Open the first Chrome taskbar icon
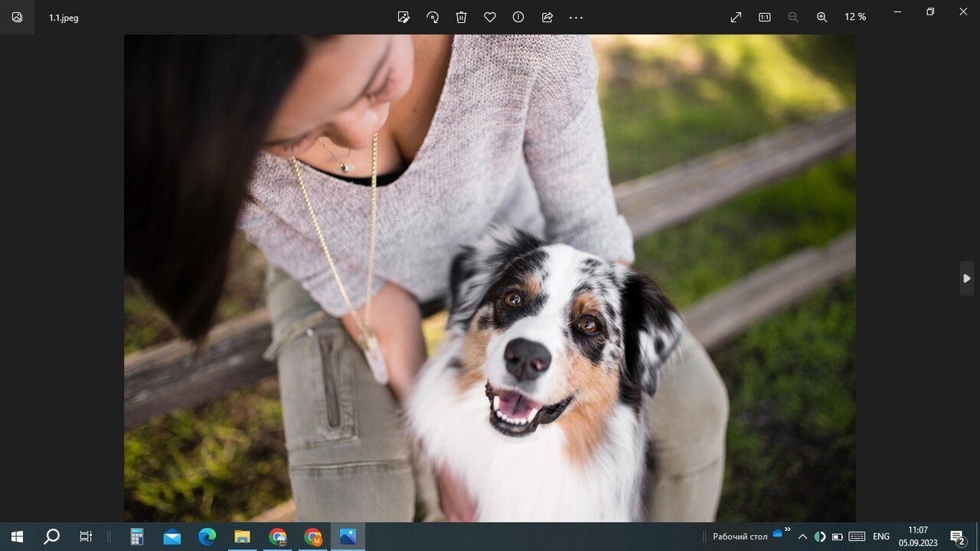The height and width of the screenshot is (551, 980). [278, 536]
